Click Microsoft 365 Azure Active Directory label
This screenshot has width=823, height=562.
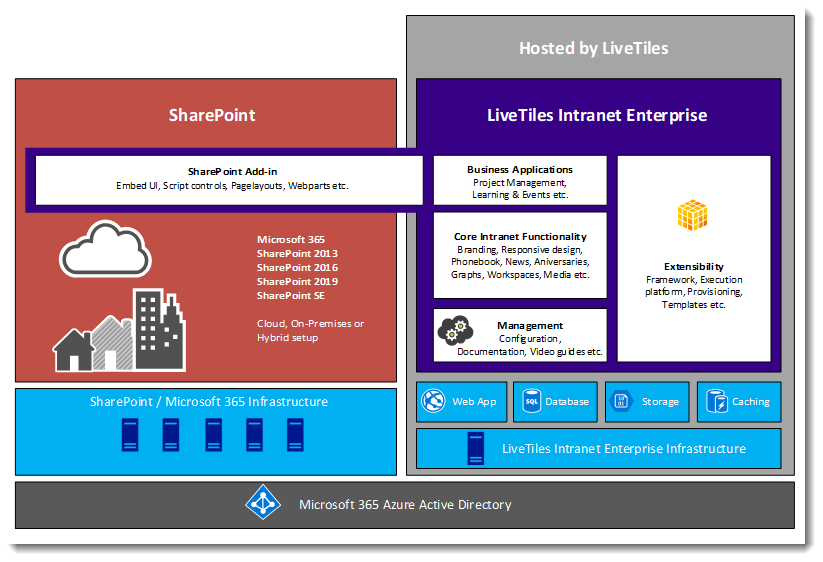pos(405,504)
